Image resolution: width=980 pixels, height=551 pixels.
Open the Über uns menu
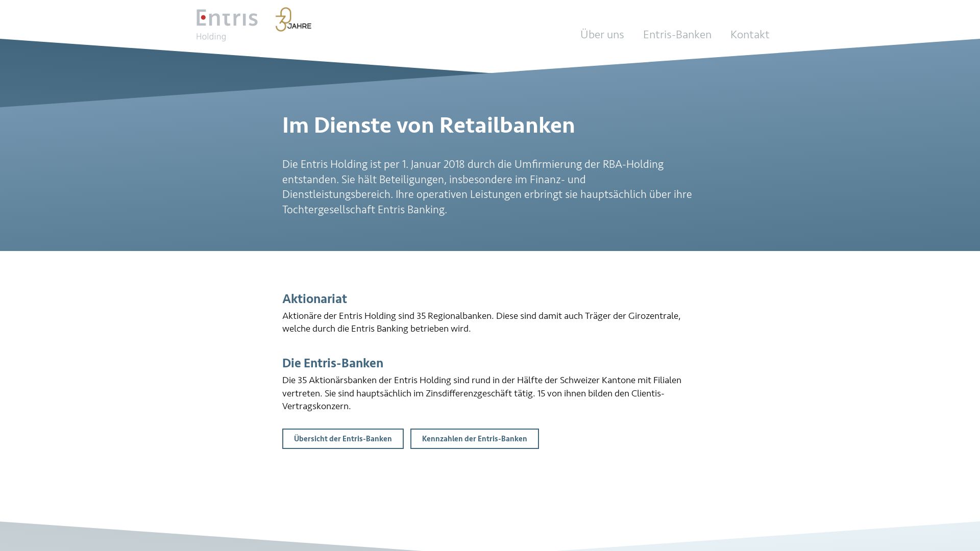pos(602,35)
